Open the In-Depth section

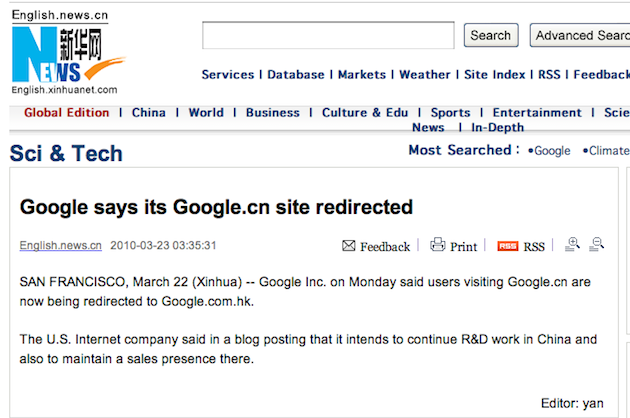point(498,128)
